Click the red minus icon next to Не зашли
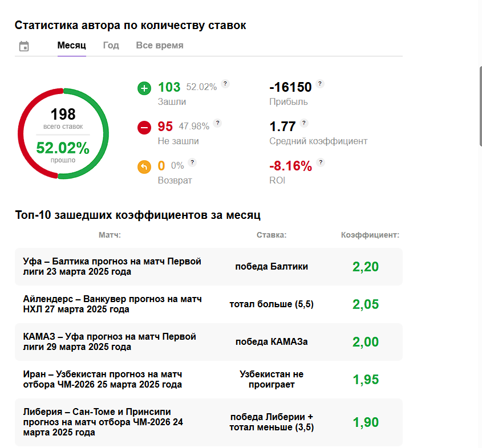482x448 pixels. coord(144,127)
